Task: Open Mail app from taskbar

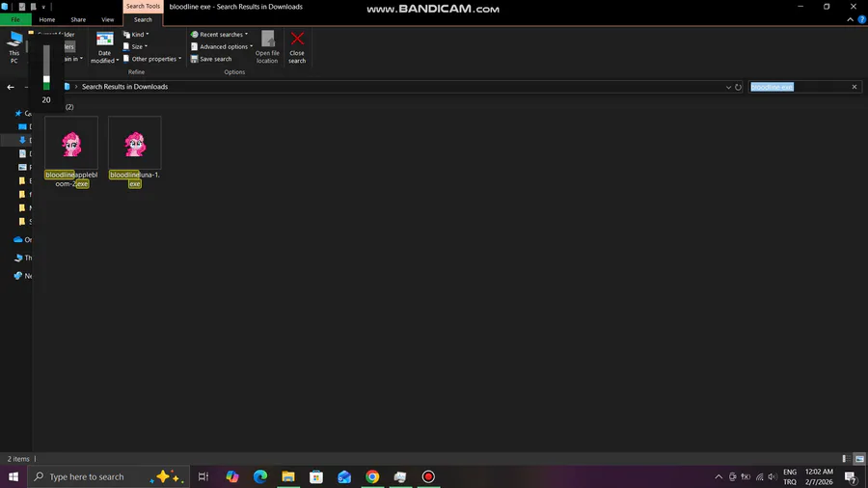Action: point(344,476)
